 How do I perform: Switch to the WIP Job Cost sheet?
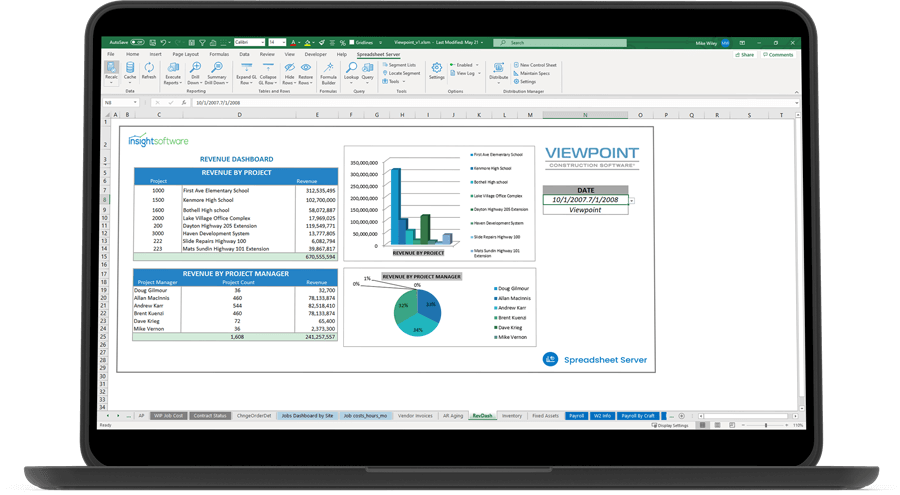coord(168,416)
